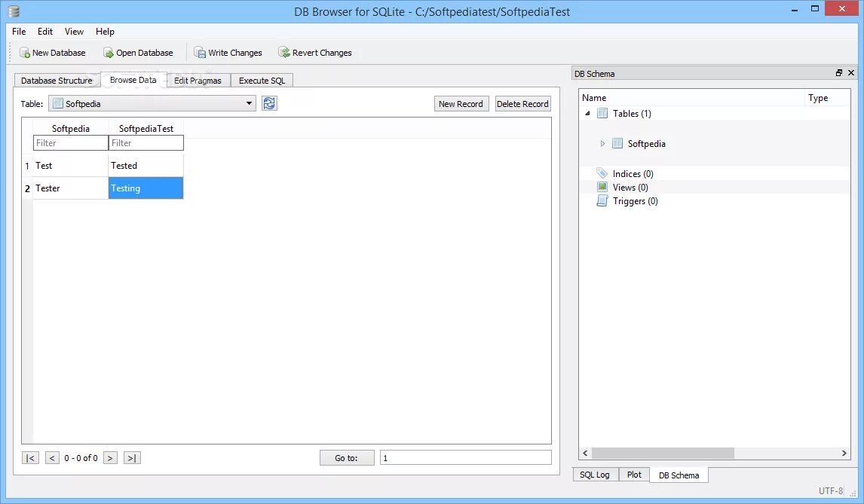Click the Views picture icon
Viewport: 864px width, 504px height.
[x=602, y=188]
